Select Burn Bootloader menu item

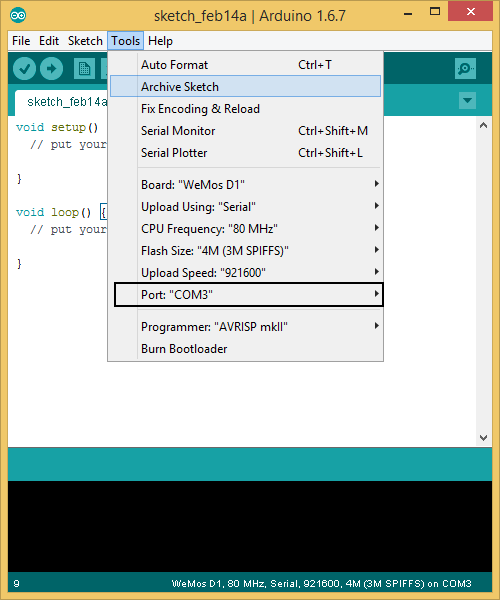(x=246, y=349)
